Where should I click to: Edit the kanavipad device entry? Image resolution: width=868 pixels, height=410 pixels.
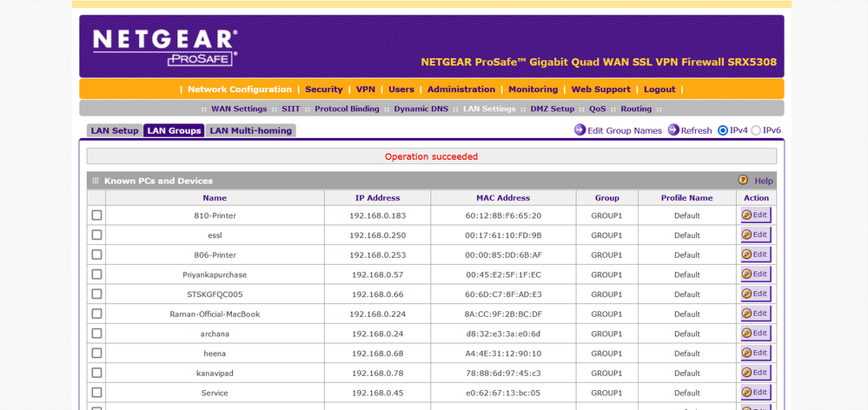pos(756,373)
